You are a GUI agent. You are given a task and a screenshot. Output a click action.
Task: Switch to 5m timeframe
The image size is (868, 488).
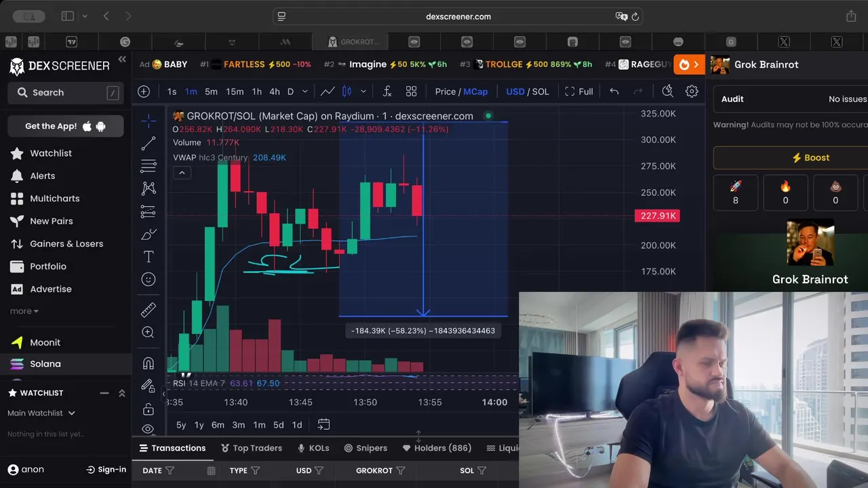coord(212,91)
